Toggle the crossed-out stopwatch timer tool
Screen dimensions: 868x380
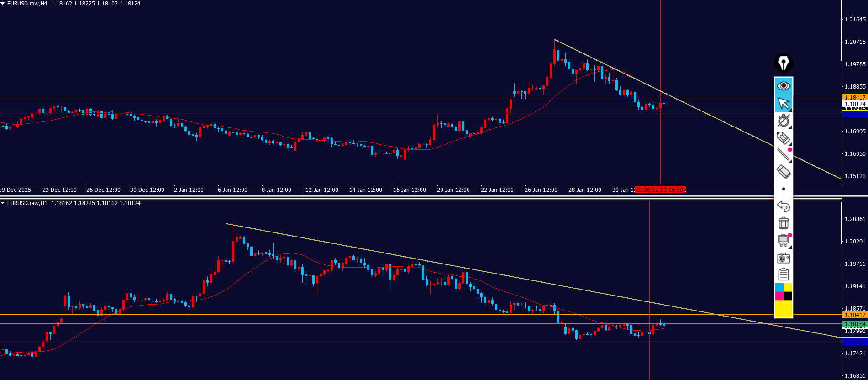(784, 121)
